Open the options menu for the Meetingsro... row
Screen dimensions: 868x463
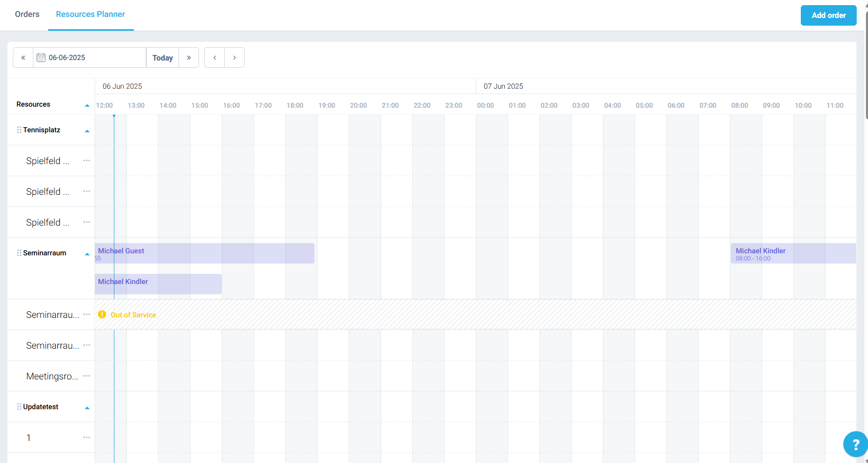[x=87, y=376]
